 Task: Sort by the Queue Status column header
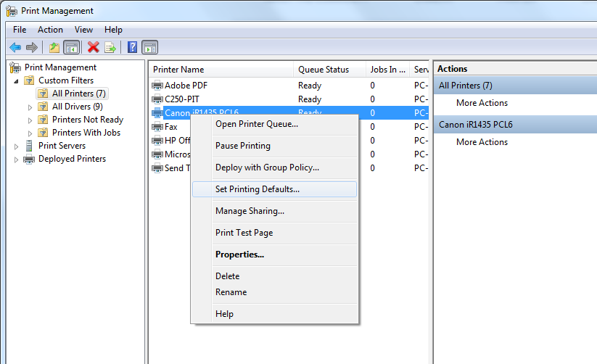tap(324, 70)
